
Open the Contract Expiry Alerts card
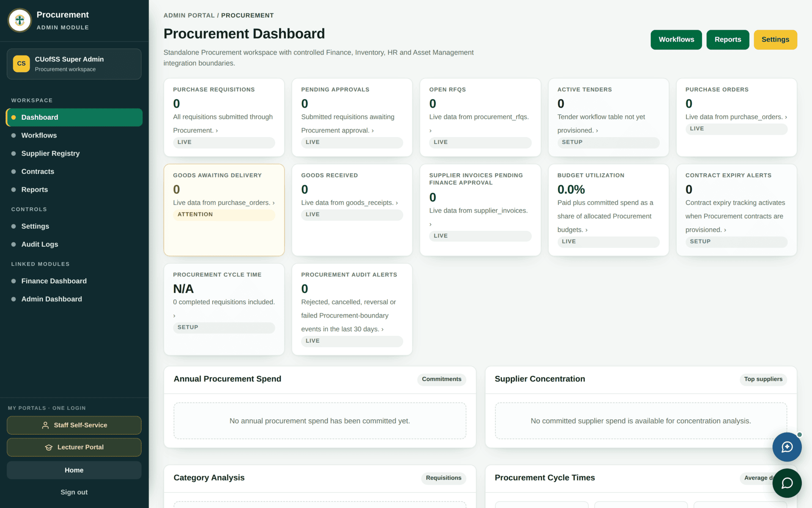pos(736,210)
